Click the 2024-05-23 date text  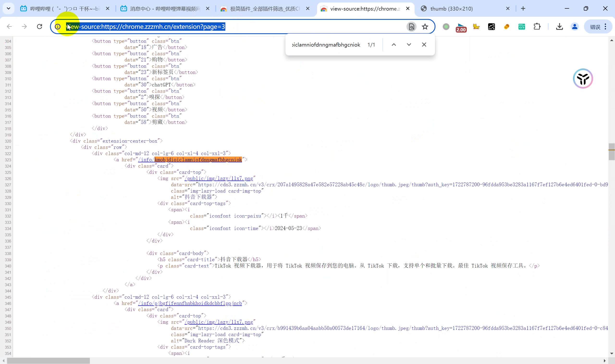click(288, 228)
